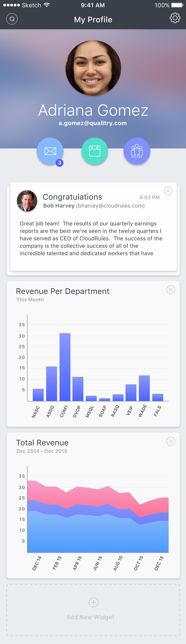This screenshot has height=644, width=186.
Task: Dismiss the Congratulations message card
Action: 168,191
